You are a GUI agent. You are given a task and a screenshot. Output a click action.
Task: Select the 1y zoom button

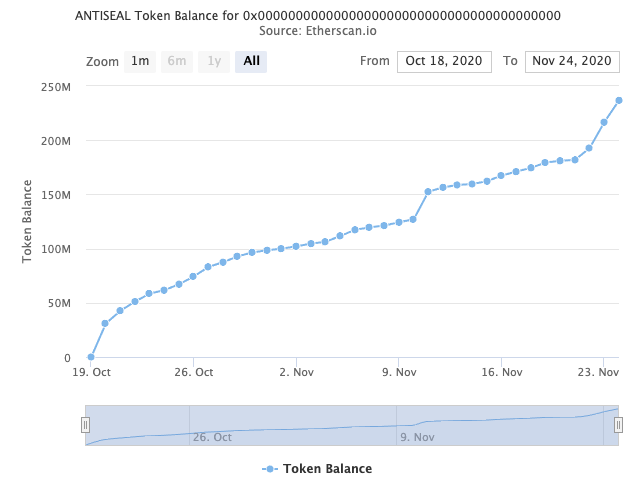coord(214,61)
